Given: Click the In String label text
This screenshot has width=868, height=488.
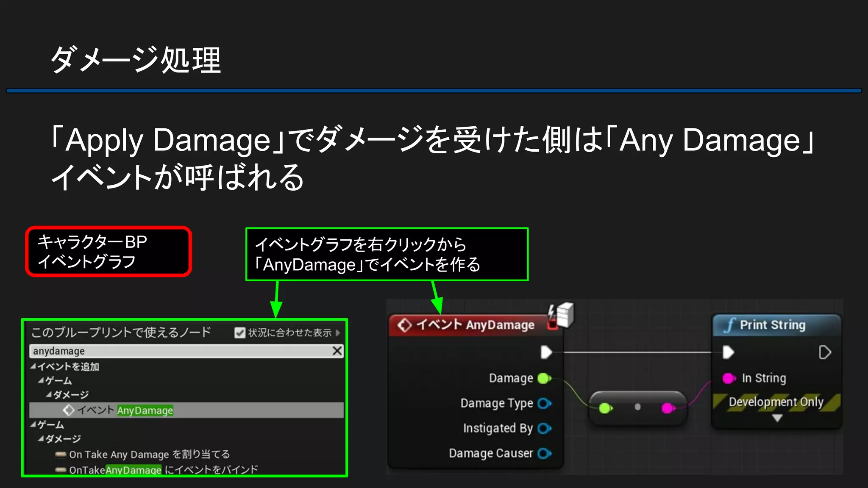Looking at the screenshot, I should [764, 378].
